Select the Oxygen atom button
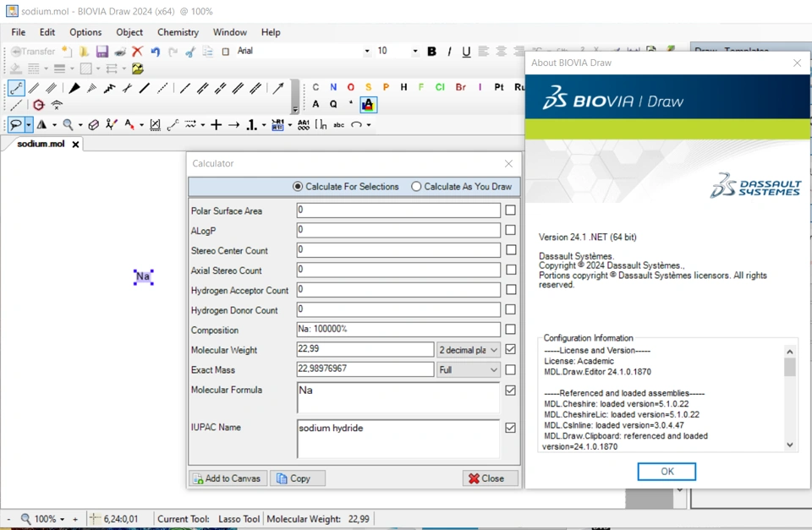This screenshot has width=812, height=530. [x=351, y=87]
